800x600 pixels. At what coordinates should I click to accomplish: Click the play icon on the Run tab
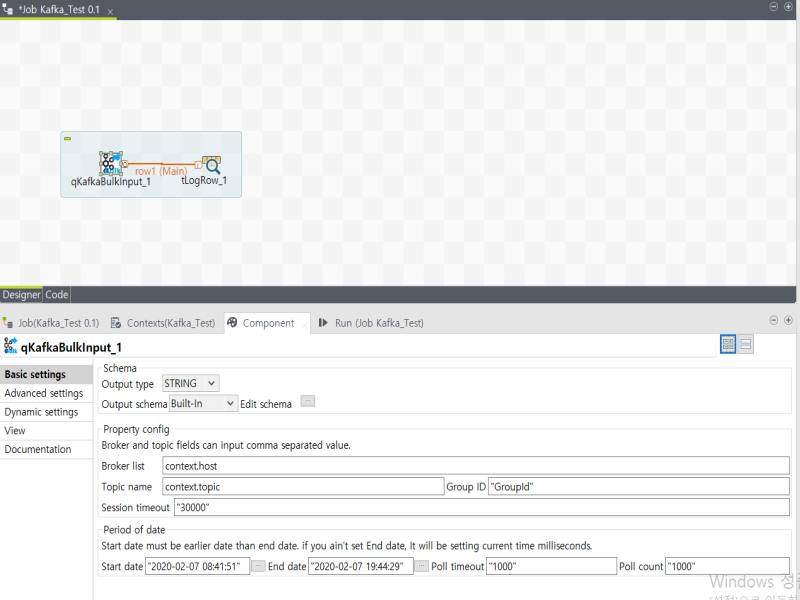point(320,323)
